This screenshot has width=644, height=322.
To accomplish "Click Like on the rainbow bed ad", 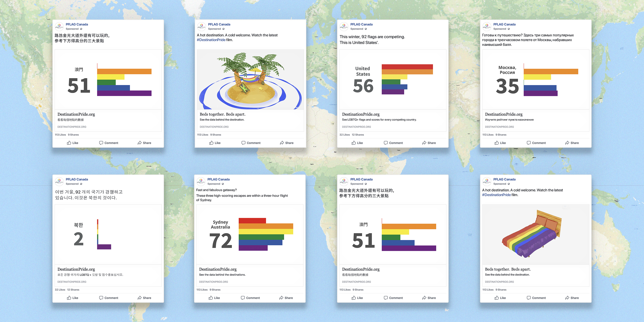I will click(x=500, y=298).
